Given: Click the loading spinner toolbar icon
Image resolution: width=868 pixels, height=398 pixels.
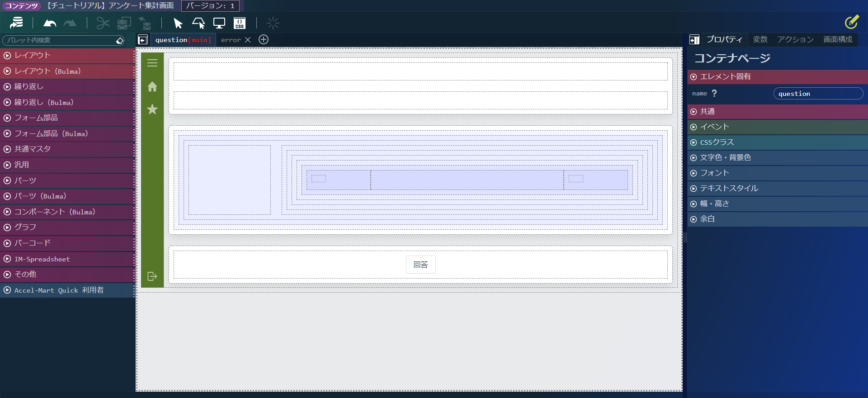Looking at the screenshot, I should coord(273,23).
